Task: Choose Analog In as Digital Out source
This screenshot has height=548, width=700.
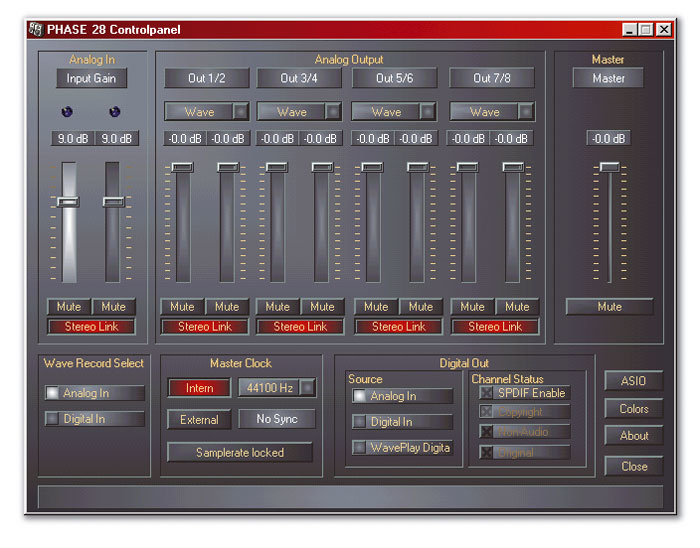Action: click(402, 396)
